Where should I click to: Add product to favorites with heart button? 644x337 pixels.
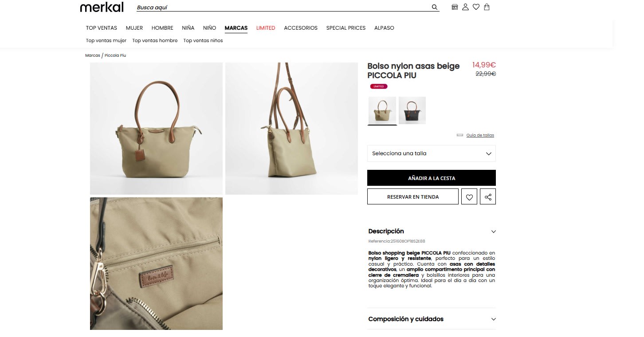pos(469,196)
